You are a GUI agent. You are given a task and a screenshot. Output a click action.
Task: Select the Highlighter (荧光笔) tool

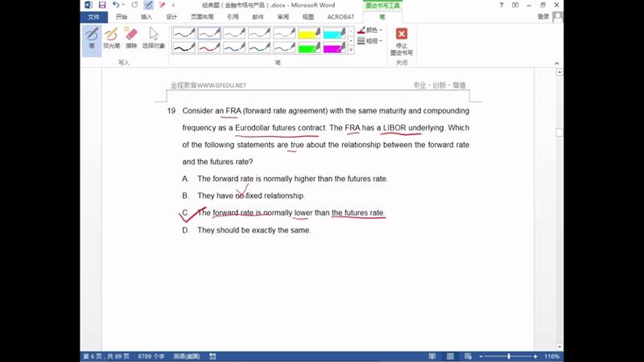click(x=111, y=38)
